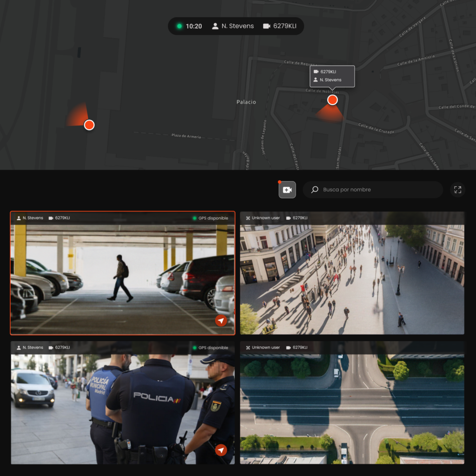476x476 pixels.
Task: Toggle GPS disponible on parking garage feed
Action: 211,218
